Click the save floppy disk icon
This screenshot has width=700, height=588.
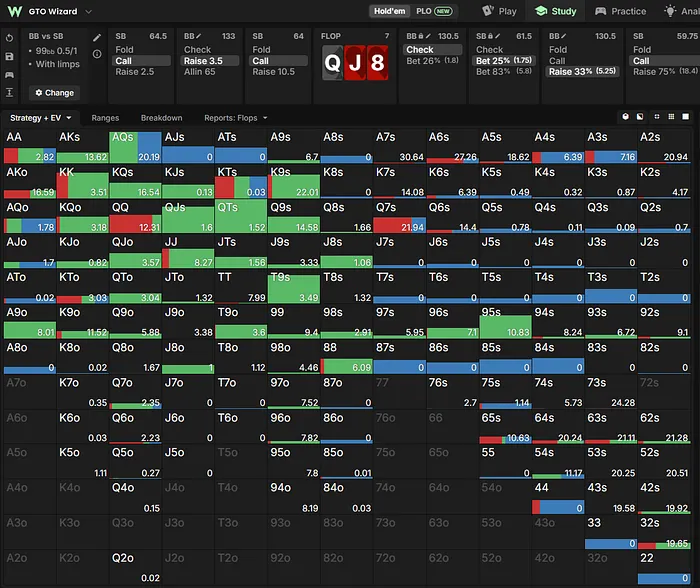(9, 57)
